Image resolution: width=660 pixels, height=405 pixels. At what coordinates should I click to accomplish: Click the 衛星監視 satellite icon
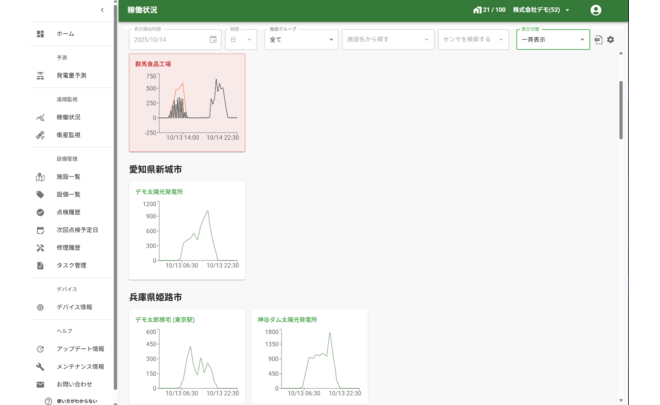point(40,135)
